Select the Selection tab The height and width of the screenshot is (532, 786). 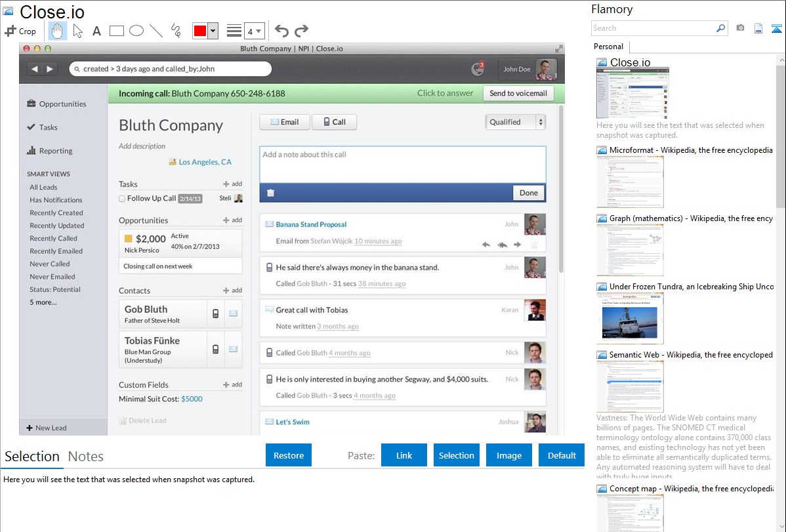tap(32, 457)
